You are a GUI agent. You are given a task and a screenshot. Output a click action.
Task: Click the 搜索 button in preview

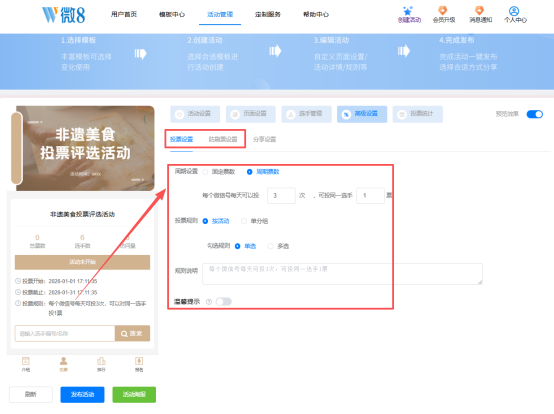point(132,333)
